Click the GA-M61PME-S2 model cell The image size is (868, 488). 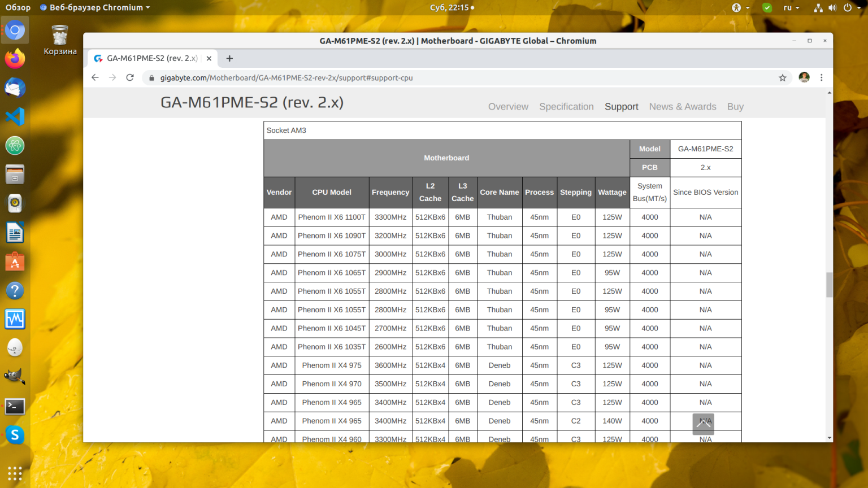click(706, 149)
